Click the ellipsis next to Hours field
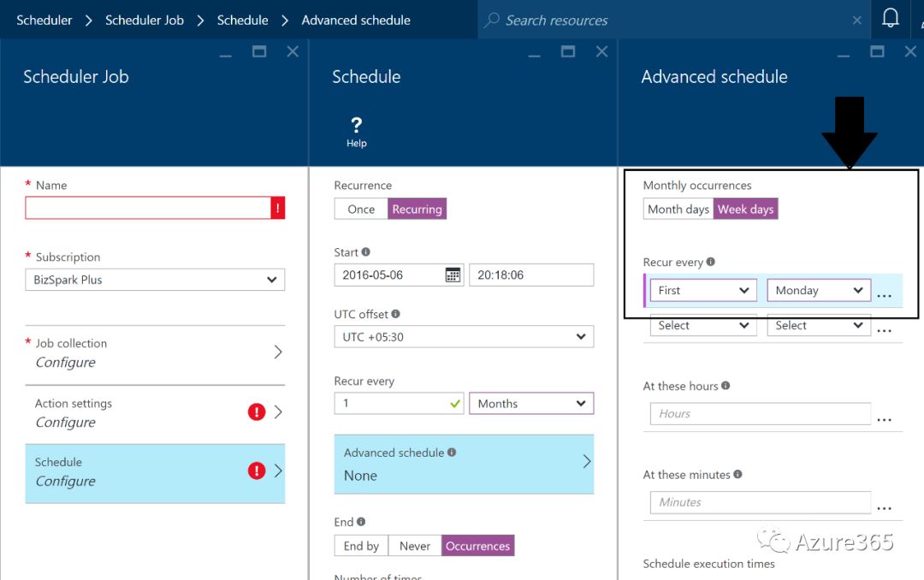The height and width of the screenshot is (580, 924). [x=885, y=417]
